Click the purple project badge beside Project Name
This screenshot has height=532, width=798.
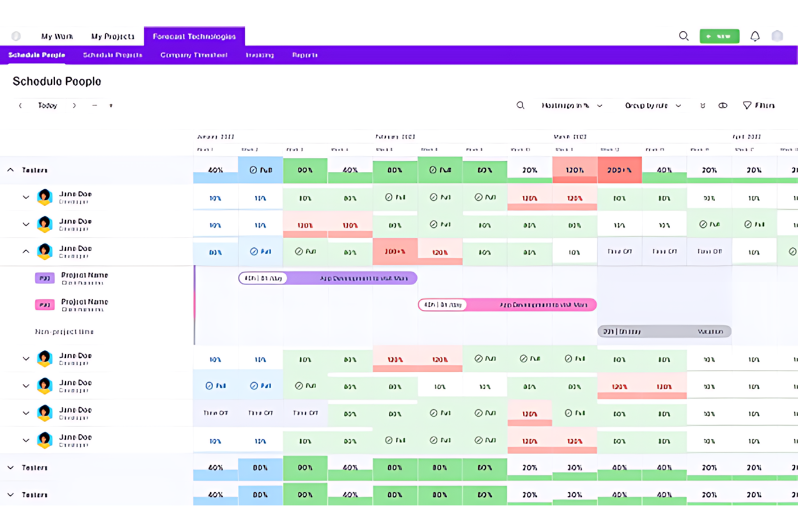click(45, 278)
